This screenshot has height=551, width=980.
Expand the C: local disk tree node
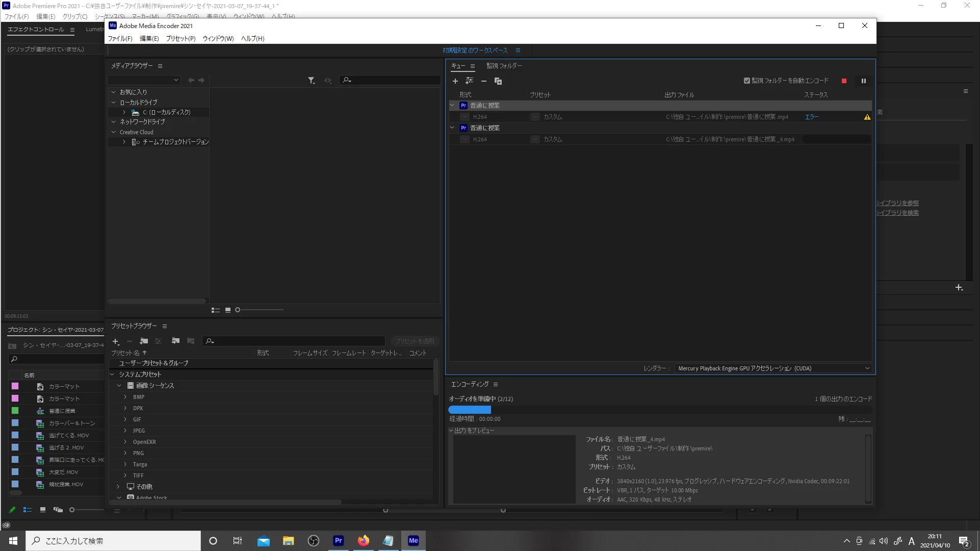[124, 112]
